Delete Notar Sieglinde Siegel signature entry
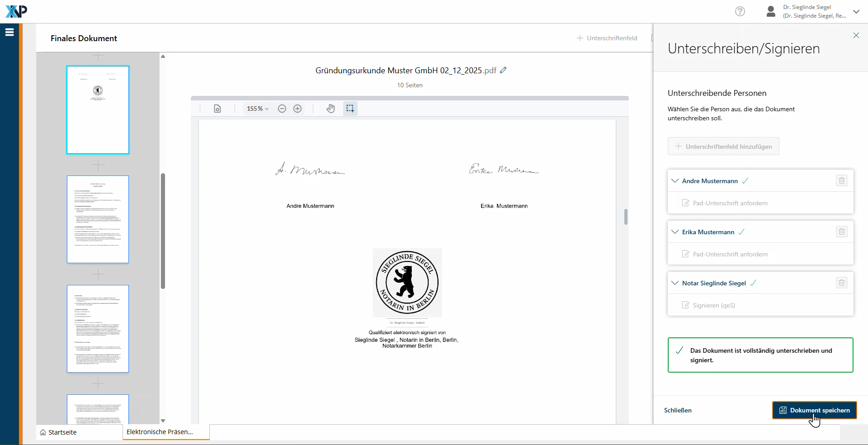 pyautogui.click(x=841, y=283)
